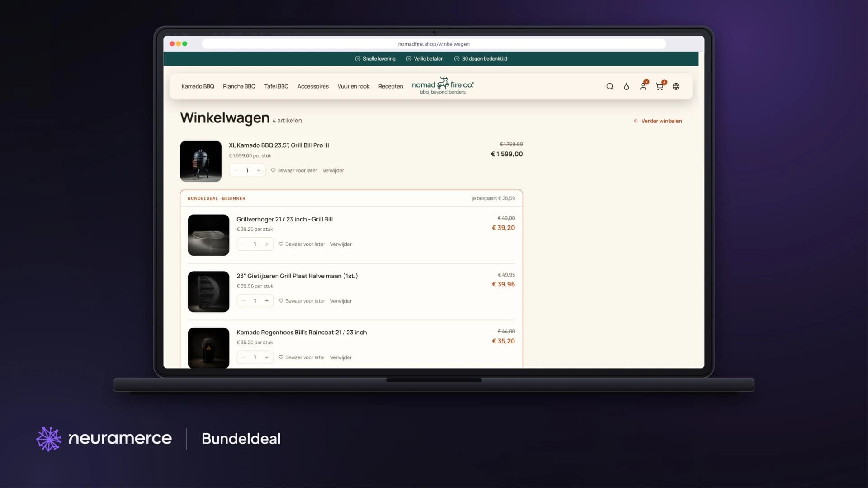
Task: Open the search icon in header
Action: tap(610, 86)
